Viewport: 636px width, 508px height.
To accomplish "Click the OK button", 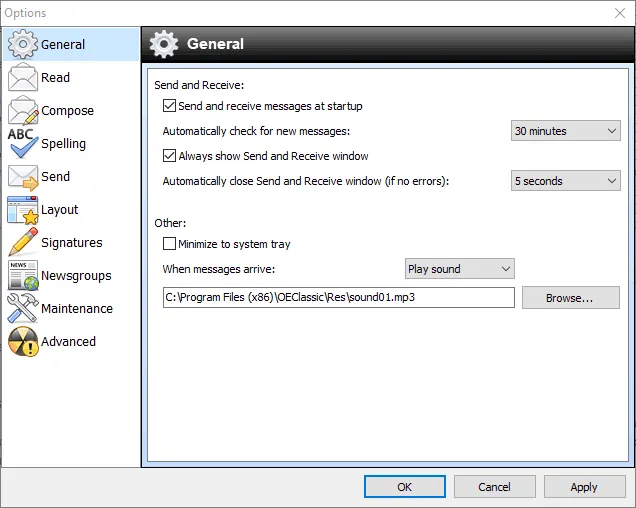I will point(404,487).
